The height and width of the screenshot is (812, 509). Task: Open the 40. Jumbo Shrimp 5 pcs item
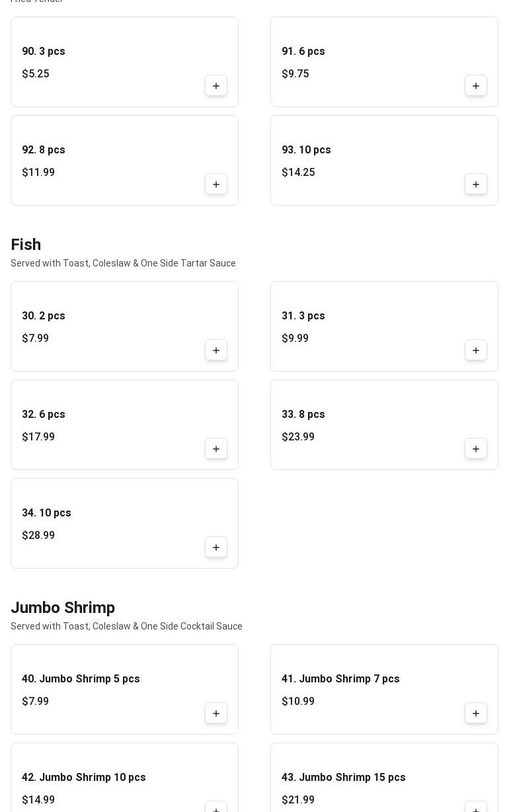(81, 679)
